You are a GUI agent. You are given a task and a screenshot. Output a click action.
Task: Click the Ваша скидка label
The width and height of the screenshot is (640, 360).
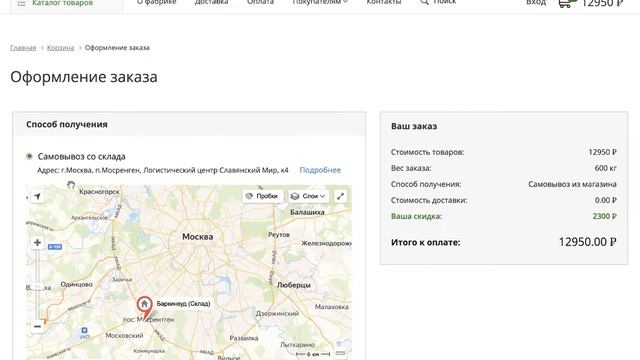(x=416, y=216)
